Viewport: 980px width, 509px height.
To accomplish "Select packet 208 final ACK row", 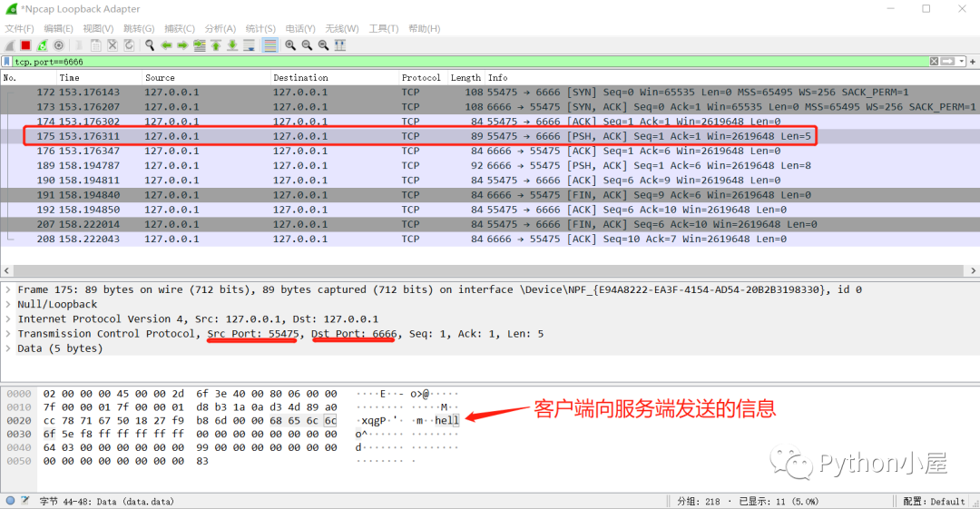I will [x=490, y=239].
